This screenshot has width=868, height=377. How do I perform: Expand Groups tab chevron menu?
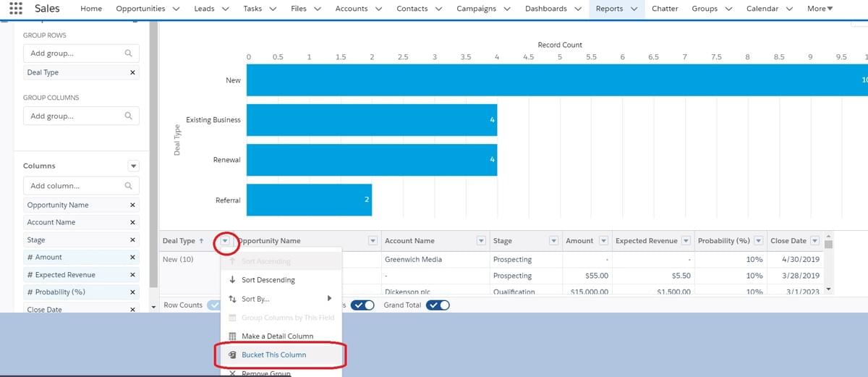click(x=728, y=9)
